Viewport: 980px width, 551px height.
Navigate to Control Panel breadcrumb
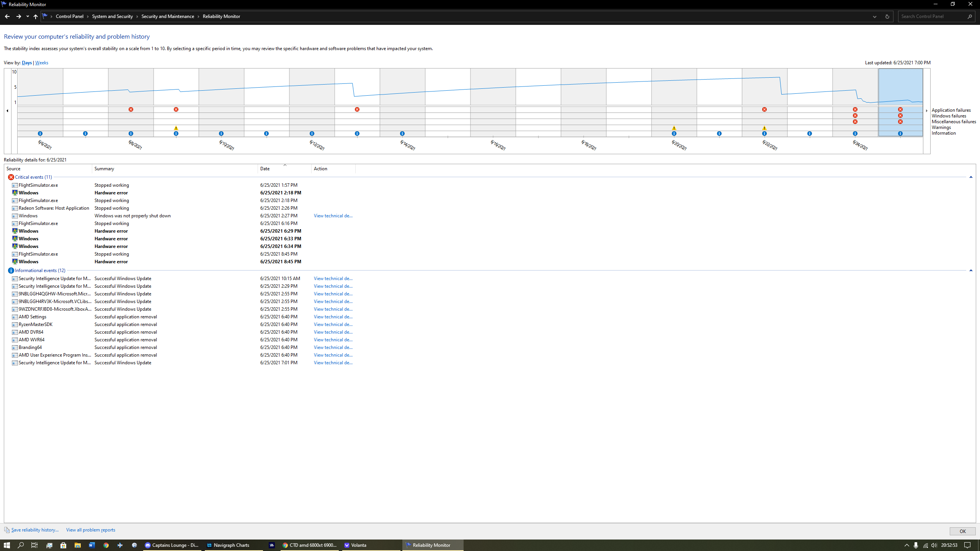[70, 16]
